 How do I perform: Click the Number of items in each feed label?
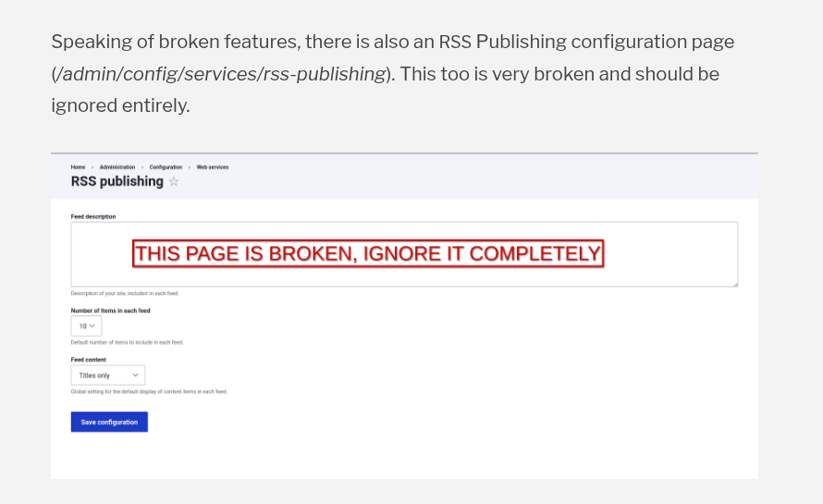(110, 311)
